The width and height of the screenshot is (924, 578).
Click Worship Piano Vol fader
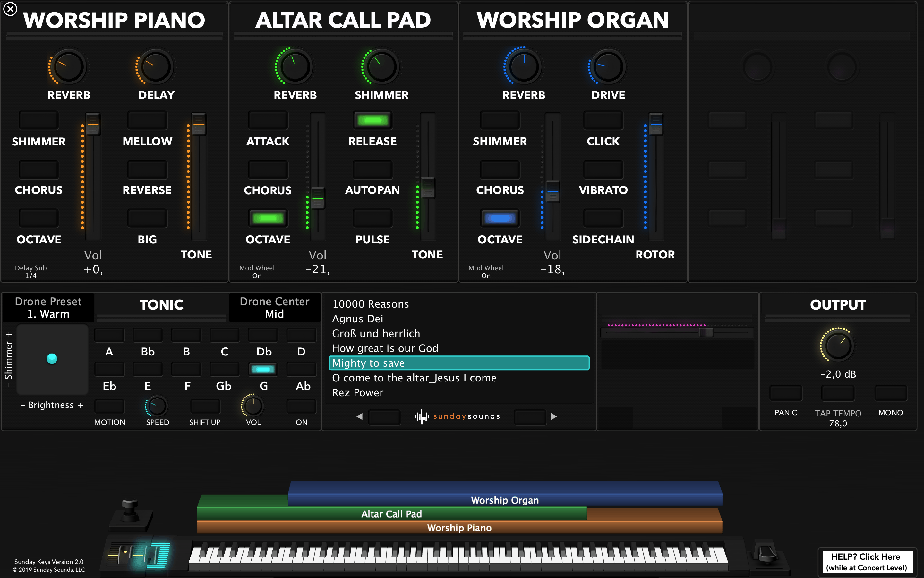pos(93,124)
